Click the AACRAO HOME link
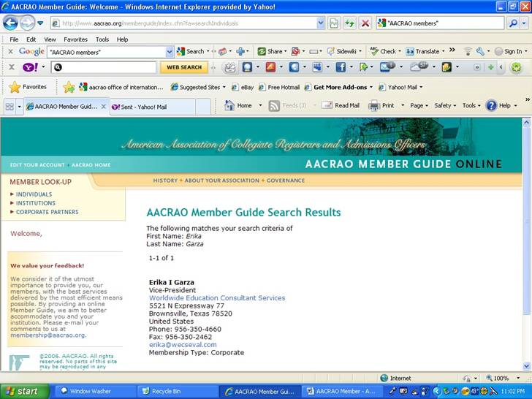 (x=91, y=165)
